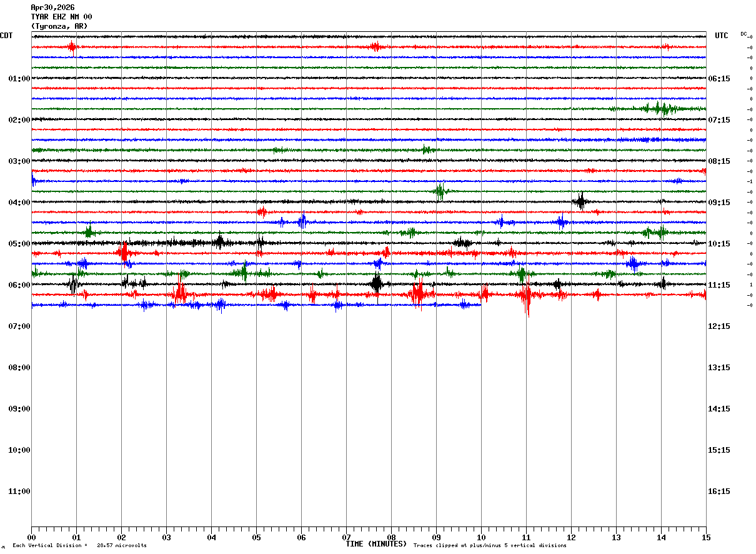Screen dimensions: 756x554
Task: Click the 10 minute axis tick label
Action: click(481, 537)
